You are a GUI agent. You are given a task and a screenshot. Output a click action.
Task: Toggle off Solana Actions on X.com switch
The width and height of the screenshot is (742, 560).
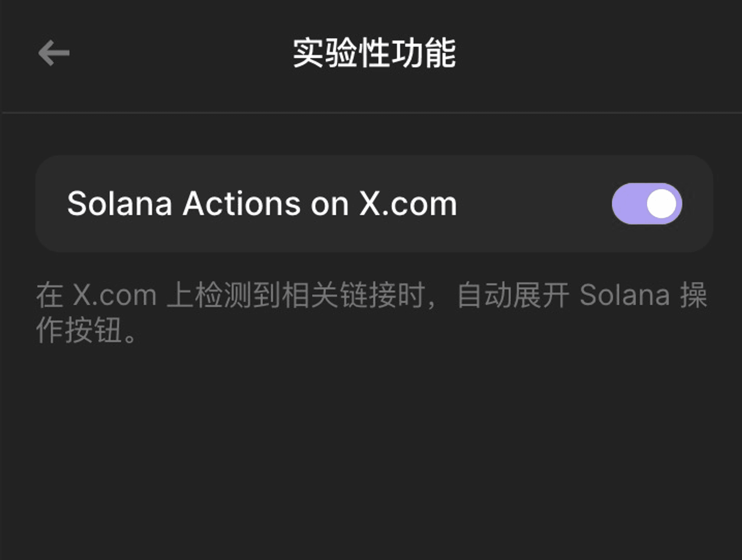[x=647, y=204]
